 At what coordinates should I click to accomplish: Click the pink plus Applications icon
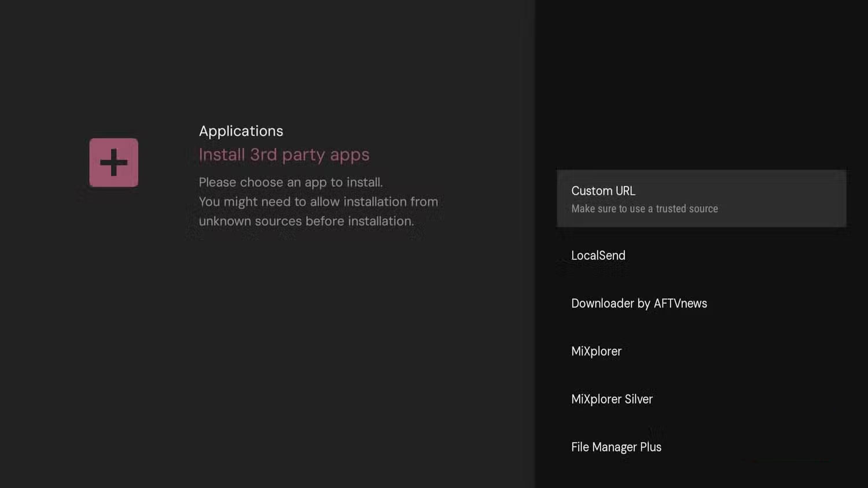[113, 162]
